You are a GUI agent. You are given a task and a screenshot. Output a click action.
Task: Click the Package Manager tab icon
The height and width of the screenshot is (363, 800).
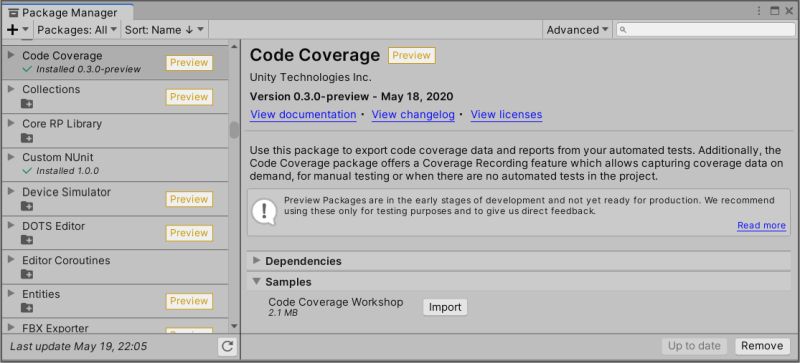click(x=14, y=13)
